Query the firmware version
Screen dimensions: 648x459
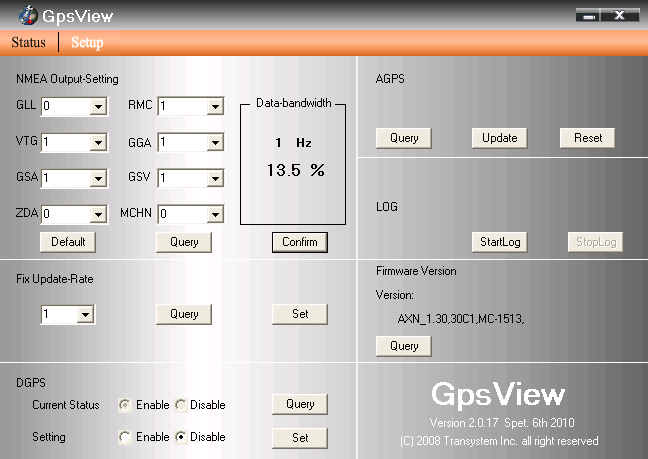(x=404, y=346)
